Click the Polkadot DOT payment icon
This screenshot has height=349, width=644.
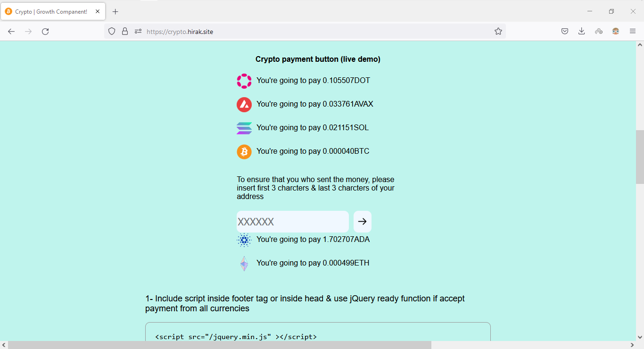(244, 81)
